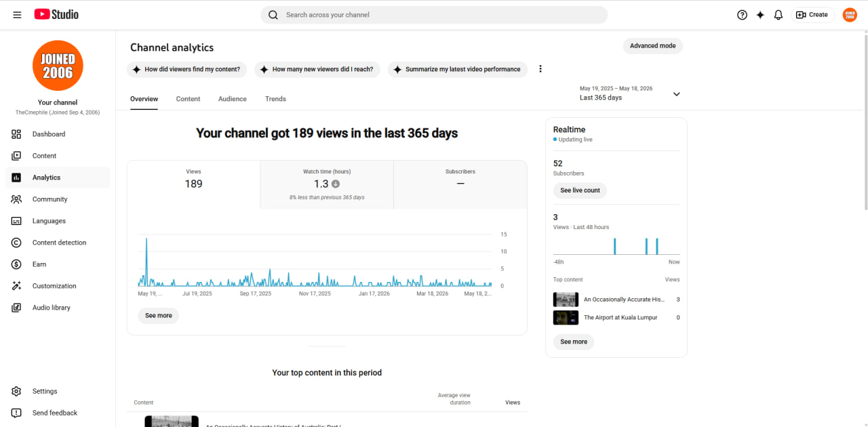Click in the channel search field

coord(434,15)
